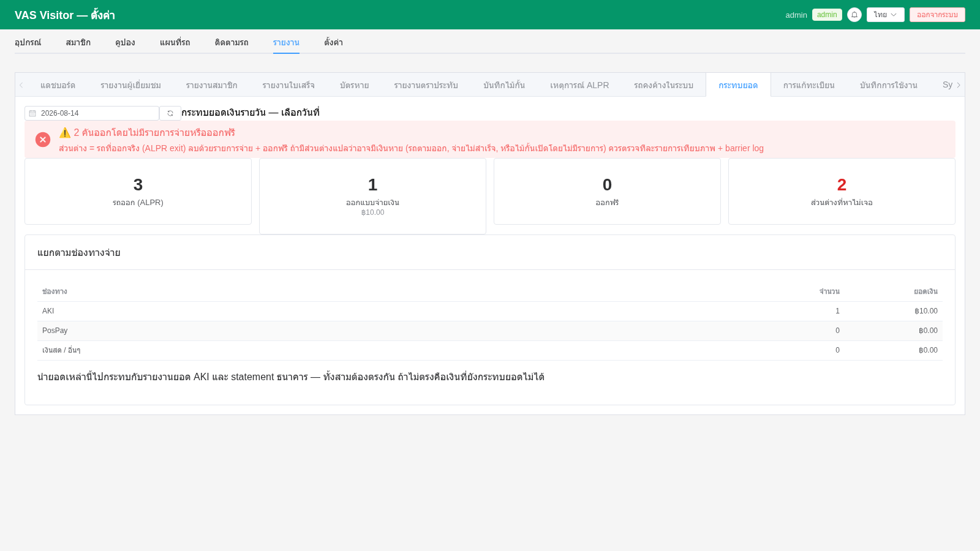Click the จำนวน column header
980x551 pixels.
[x=829, y=291]
